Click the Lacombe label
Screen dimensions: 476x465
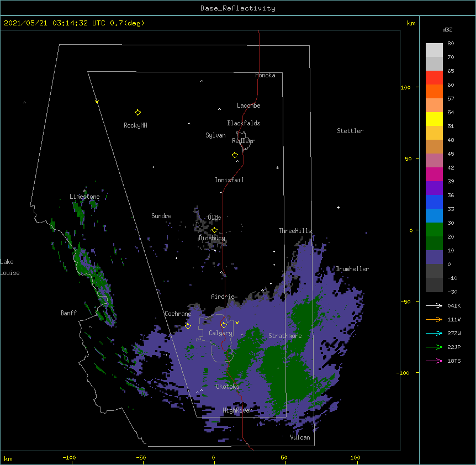click(248, 105)
